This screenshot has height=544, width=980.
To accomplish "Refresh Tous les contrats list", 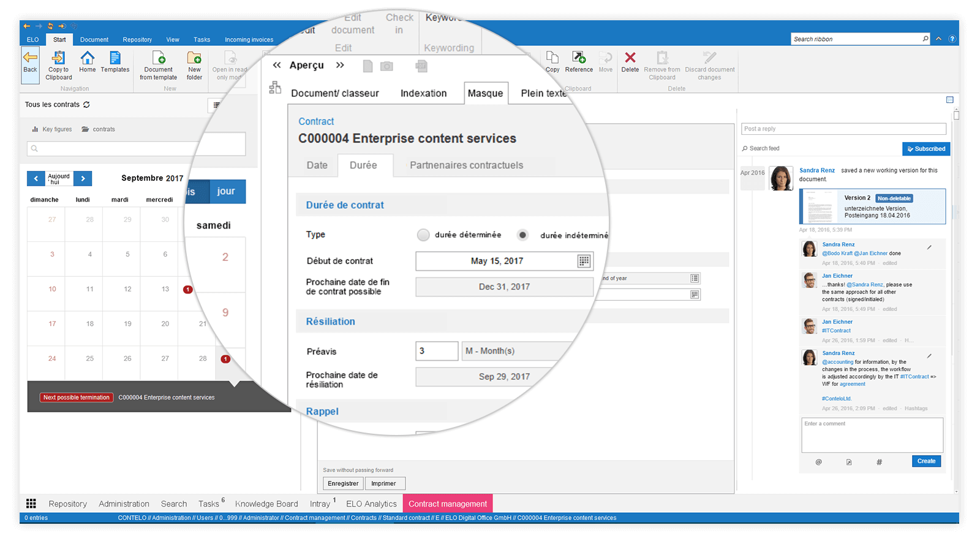I will (86, 105).
